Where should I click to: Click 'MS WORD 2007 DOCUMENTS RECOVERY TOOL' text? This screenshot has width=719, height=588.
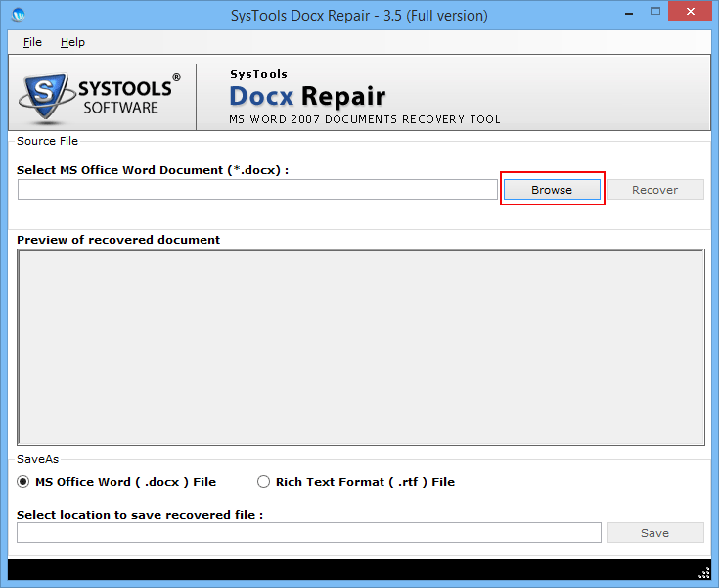pyautogui.click(x=365, y=119)
